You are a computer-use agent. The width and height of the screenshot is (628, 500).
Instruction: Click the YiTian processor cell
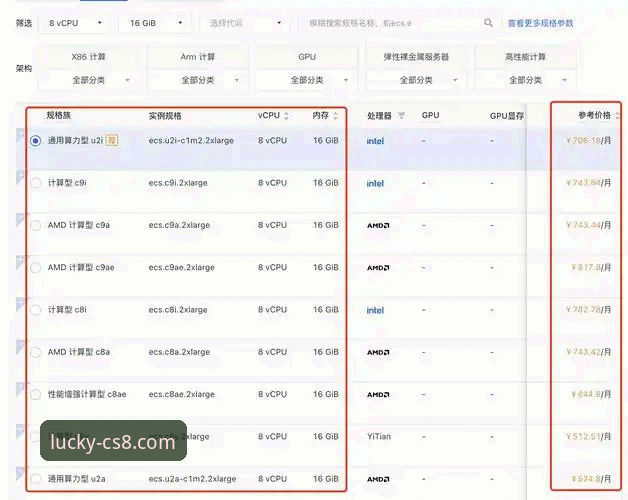coord(379,437)
